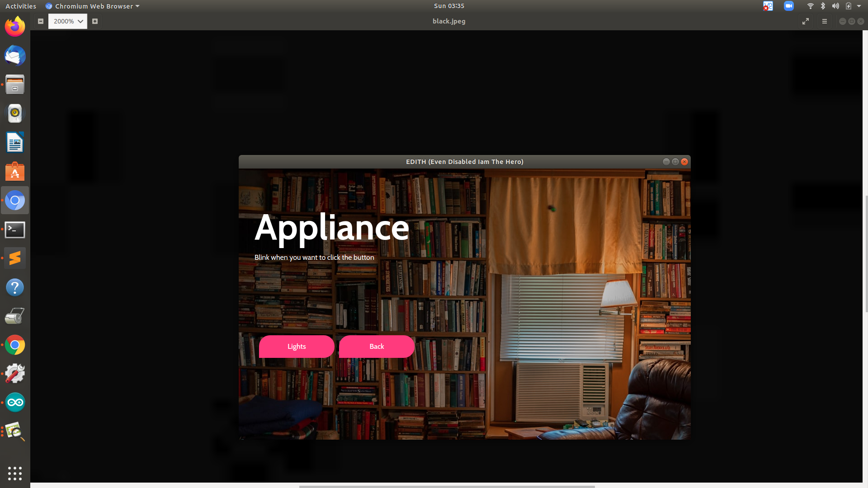Zoom out with the minus icon
Image resolution: width=868 pixels, height=488 pixels.
41,21
